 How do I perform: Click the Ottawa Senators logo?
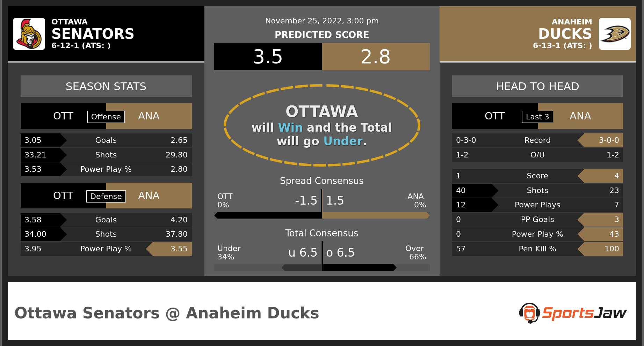[29, 34]
